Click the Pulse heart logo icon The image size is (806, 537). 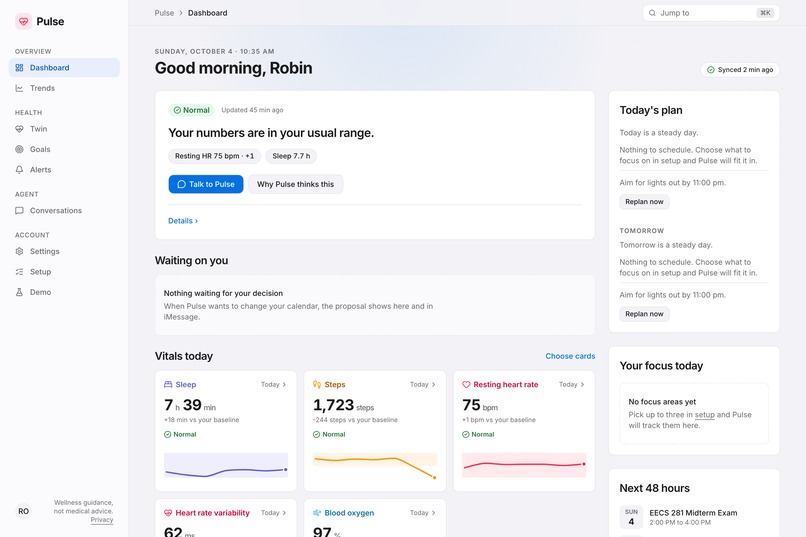(23, 21)
